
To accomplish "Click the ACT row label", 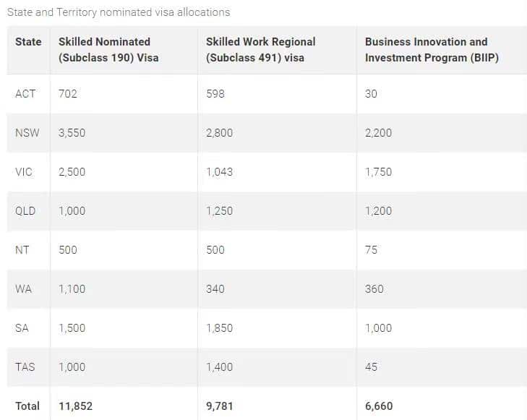I will pos(25,93).
